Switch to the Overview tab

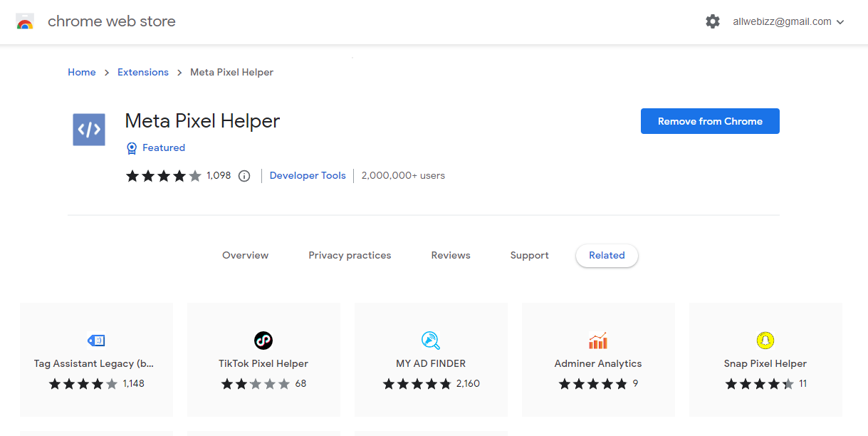coord(246,255)
